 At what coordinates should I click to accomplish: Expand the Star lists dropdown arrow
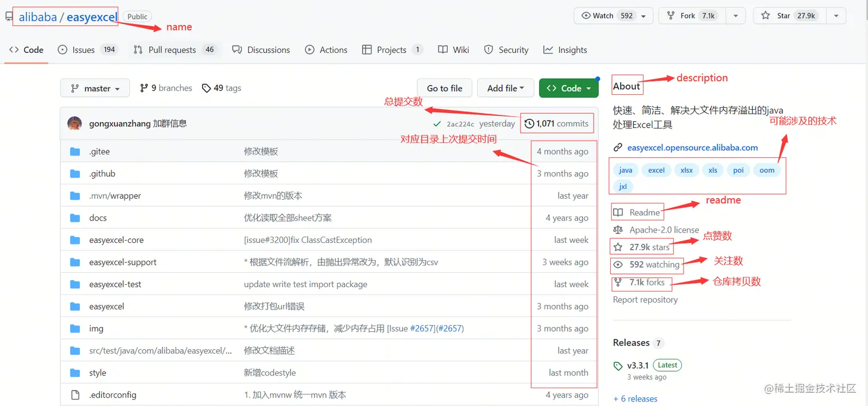click(x=836, y=16)
